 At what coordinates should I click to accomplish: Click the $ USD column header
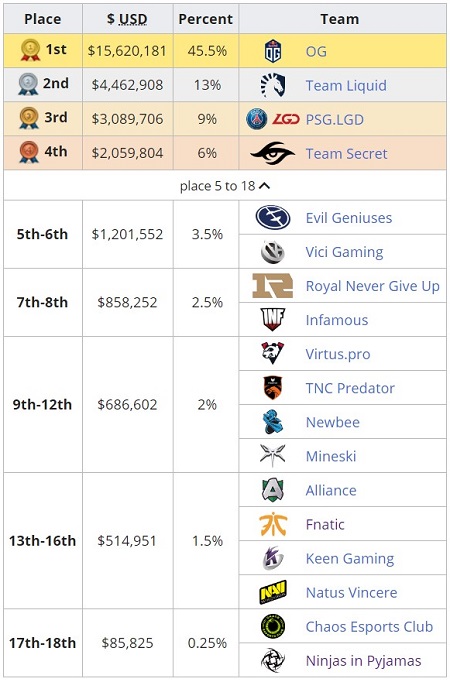pyautogui.click(x=127, y=19)
